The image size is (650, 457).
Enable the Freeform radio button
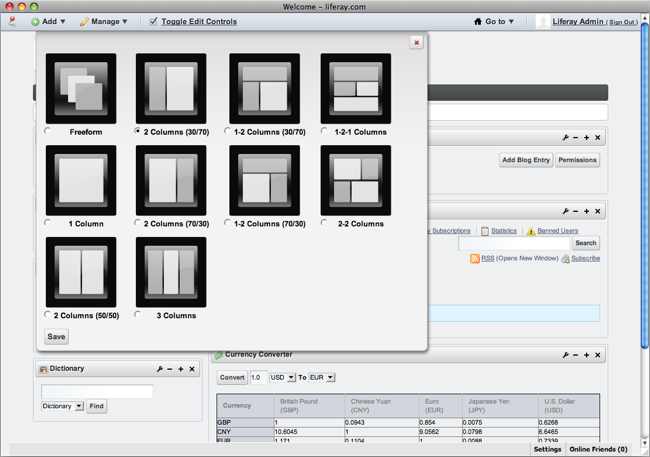coord(48,131)
